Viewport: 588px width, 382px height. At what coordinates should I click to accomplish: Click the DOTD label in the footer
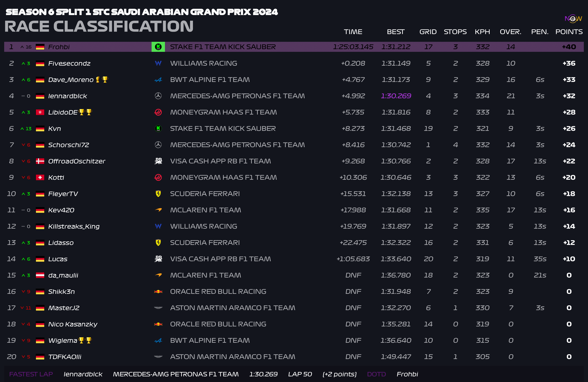(x=376, y=374)
